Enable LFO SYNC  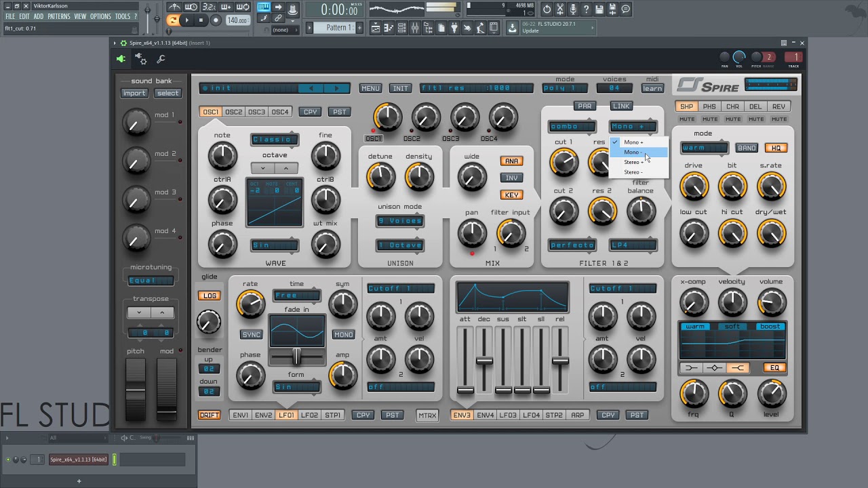251,335
